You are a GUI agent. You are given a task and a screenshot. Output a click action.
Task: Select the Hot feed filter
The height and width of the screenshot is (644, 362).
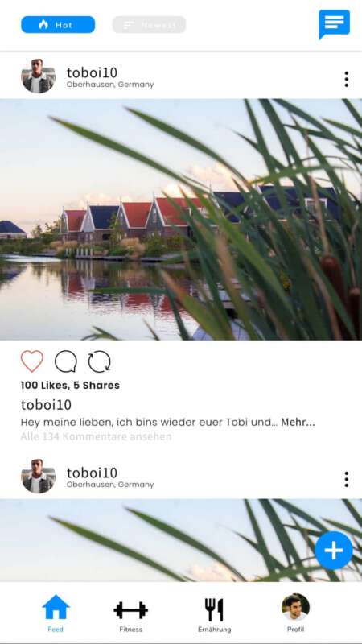coord(58,25)
